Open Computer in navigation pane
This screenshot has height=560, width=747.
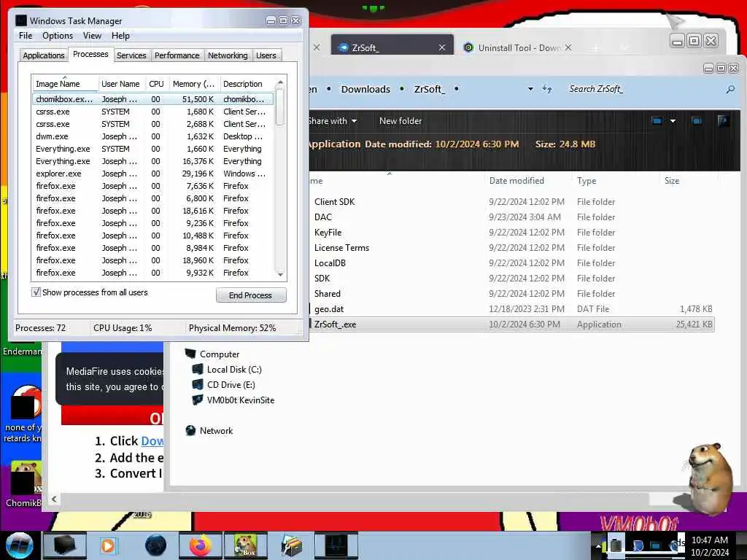pos(219,354)
